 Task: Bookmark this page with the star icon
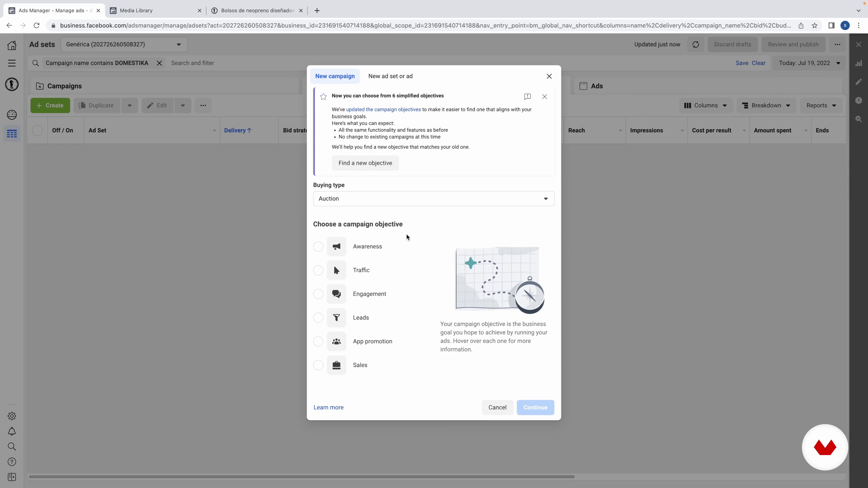point(815,26)
